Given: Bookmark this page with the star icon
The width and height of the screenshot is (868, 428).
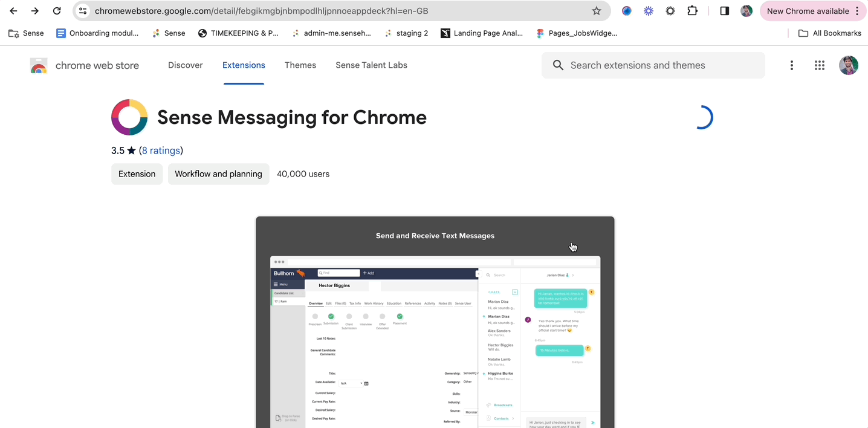Looking at the screenshot, I should 597,11.
